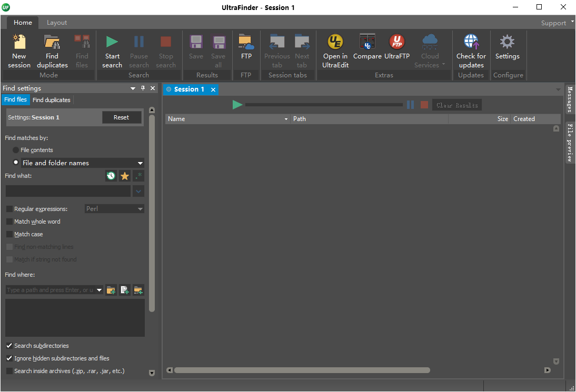Image resolution: width=576 pixels, height=392 pixels.
Task: Go to Previous tab
Action: (277, 51)
